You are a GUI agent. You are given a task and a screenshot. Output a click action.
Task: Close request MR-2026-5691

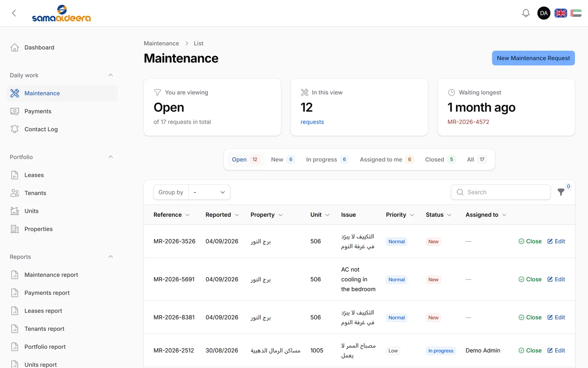click(530, 279)
